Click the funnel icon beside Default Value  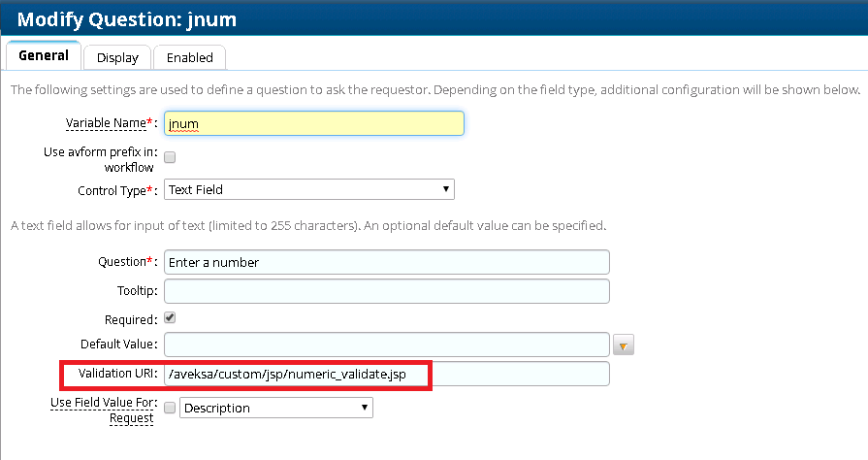pos(624,345)
